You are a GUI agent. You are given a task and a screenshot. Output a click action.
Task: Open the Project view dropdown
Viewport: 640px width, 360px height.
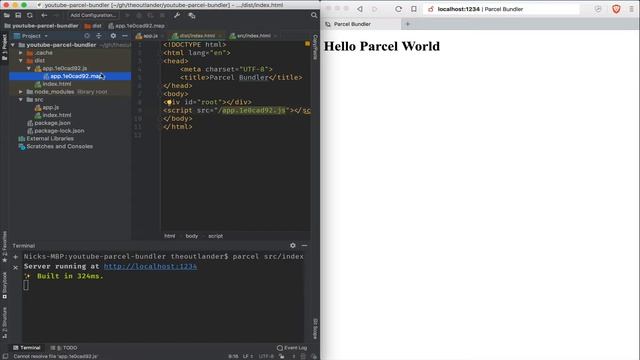click(x=31, y=36)
